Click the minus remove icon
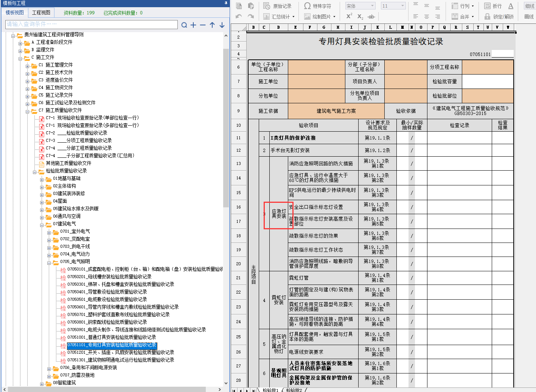The width and height of the screenshot is (536, 392). point(203,25)
